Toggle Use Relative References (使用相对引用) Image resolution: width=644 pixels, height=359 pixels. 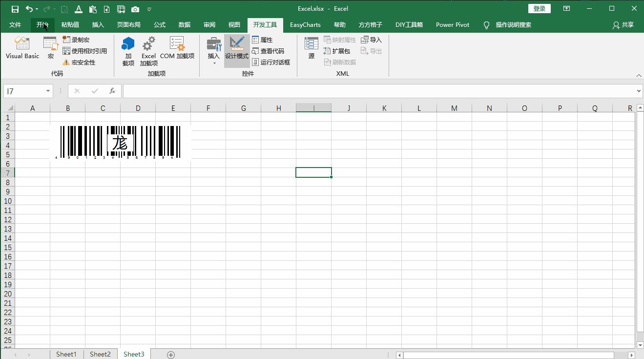click(x=85, y=51)
